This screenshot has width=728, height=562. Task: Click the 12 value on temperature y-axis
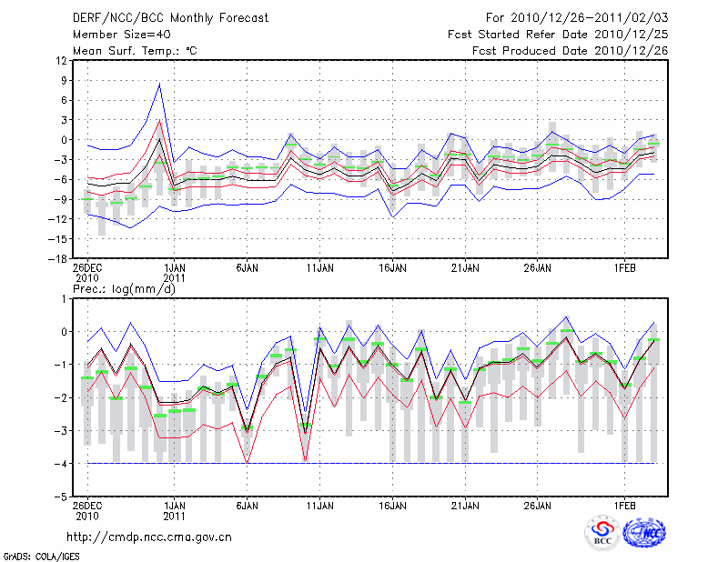click(x=61, y=61)
